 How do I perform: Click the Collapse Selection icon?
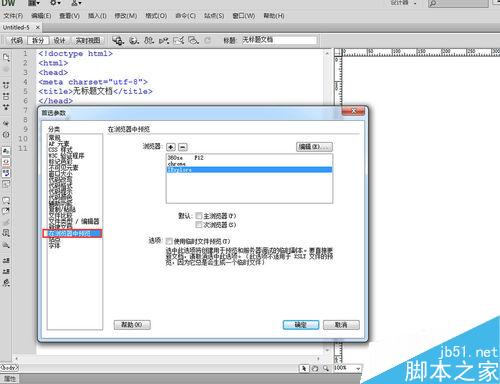pyautogui.click(x=6, y=96)
